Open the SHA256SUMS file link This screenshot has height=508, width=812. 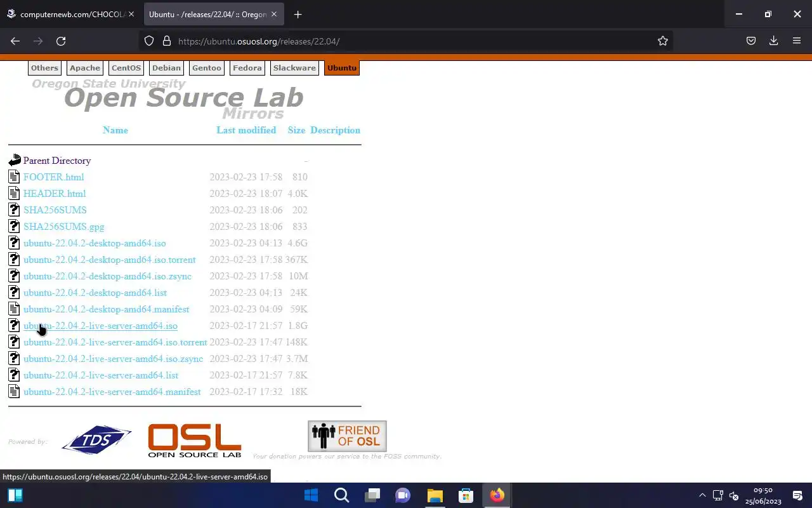click(x=55, y=210)
